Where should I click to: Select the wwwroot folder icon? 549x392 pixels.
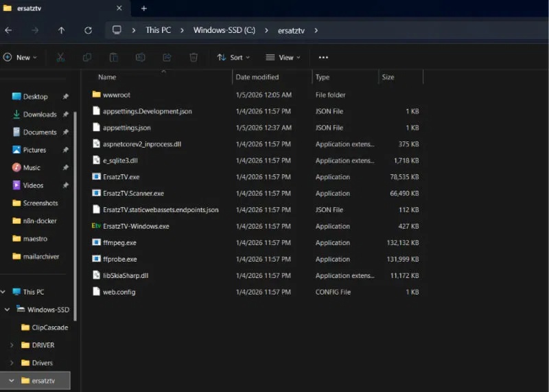[x=96, y=95]
